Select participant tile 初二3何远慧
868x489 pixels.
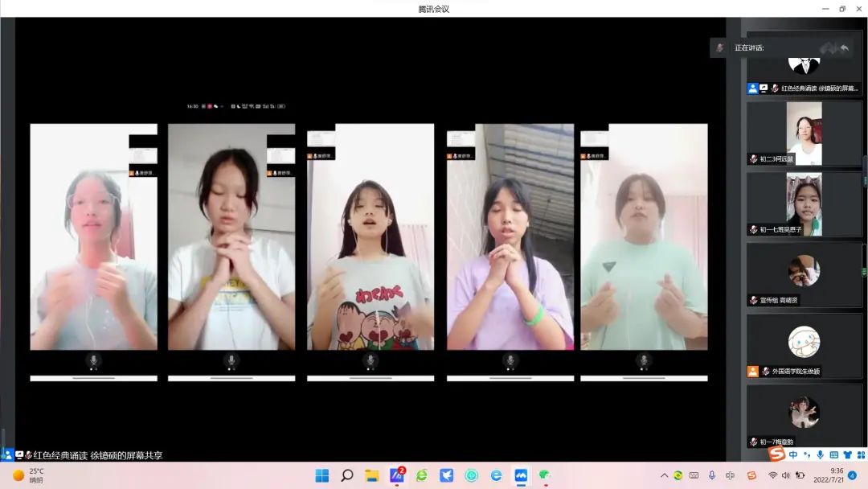tap(804, 134)
